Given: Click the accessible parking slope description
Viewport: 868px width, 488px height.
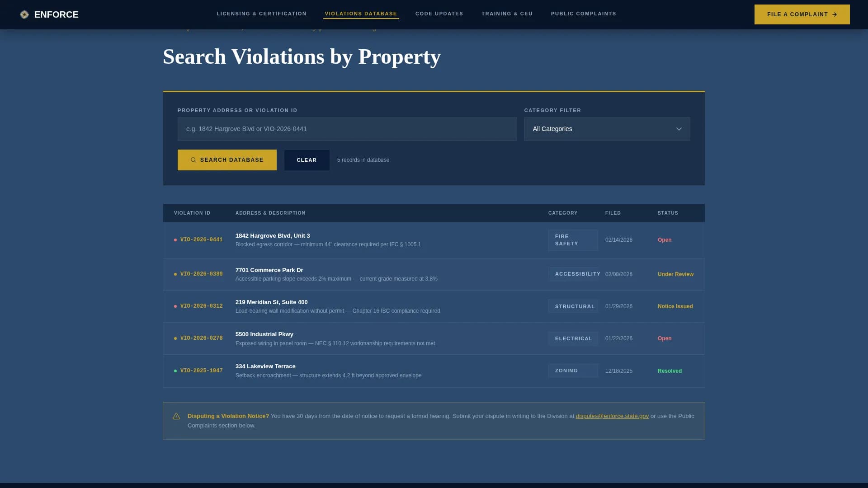Looking at the screenshot, I should click(x=336, y=279).
